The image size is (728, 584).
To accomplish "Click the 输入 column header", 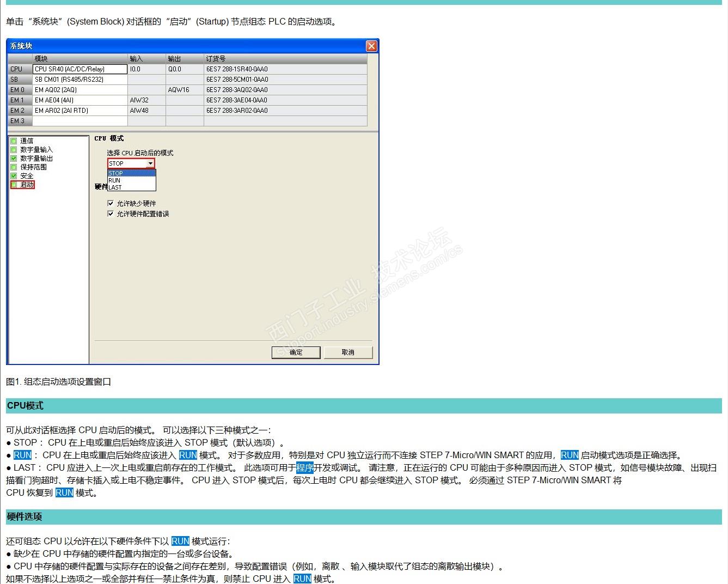I will 147,59.
